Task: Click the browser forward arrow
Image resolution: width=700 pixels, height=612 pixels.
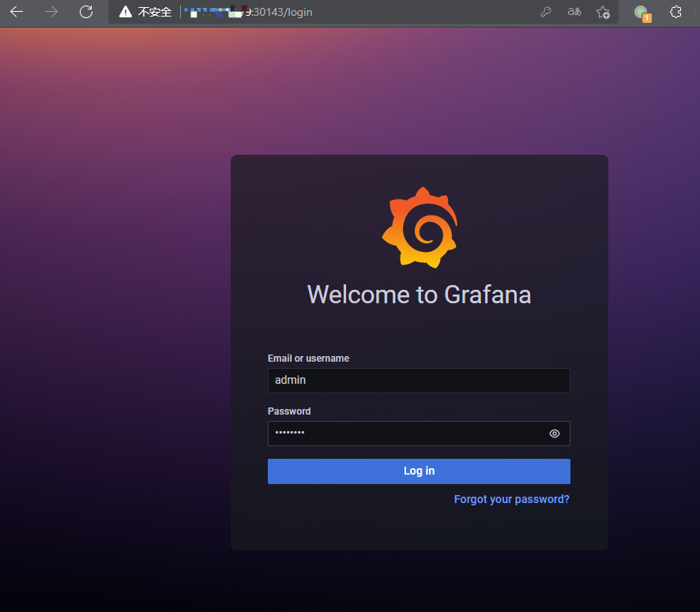Action: coord(51,12)
